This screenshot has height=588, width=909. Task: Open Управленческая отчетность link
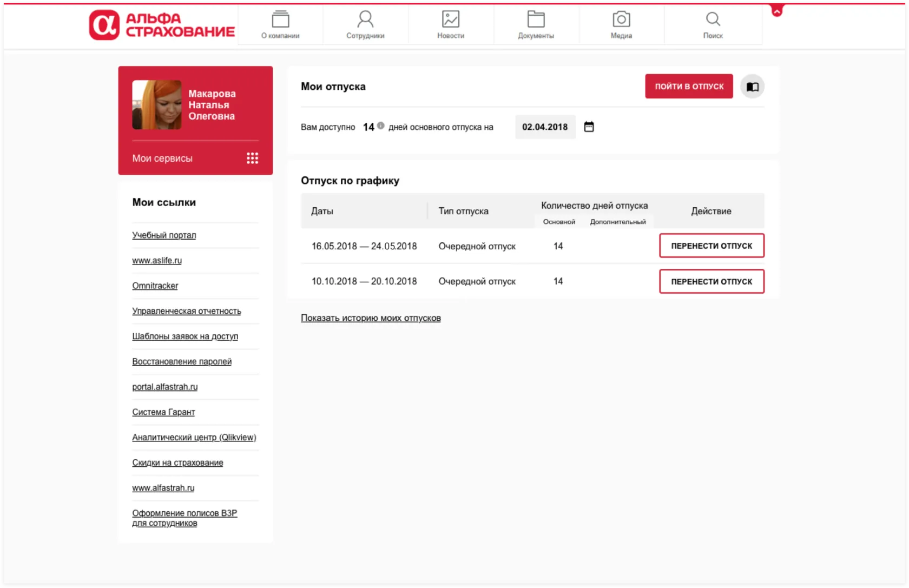[x=187, y=311]
